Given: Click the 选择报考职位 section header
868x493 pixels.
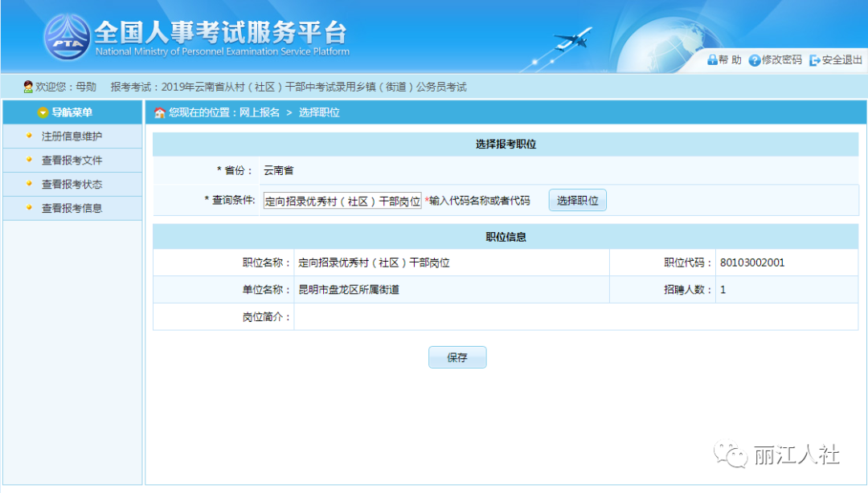Looking at the screenshot, I should [x=506, y=145].
